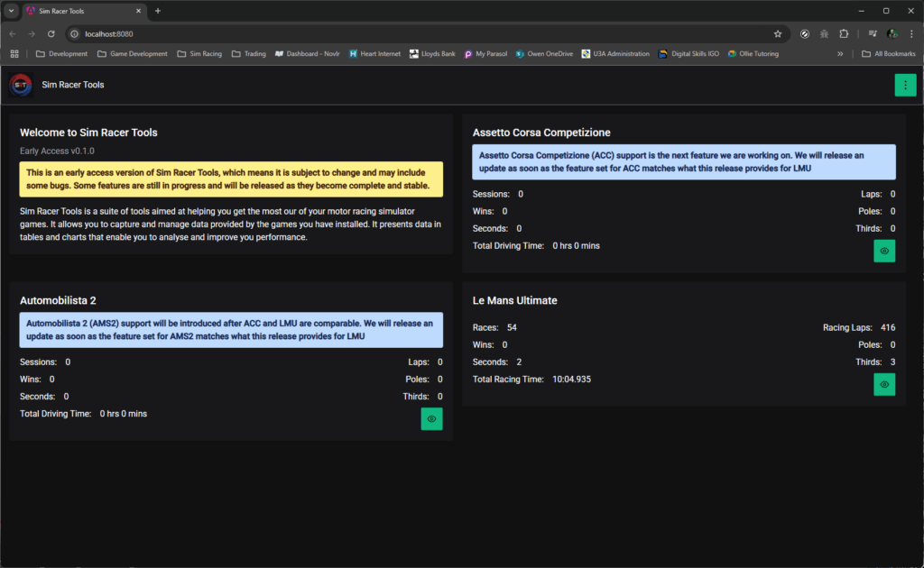The height and width of the screenshot is (568, 924).
Task: Select the Sim Racer Tools browser tab
Action: 85,11
